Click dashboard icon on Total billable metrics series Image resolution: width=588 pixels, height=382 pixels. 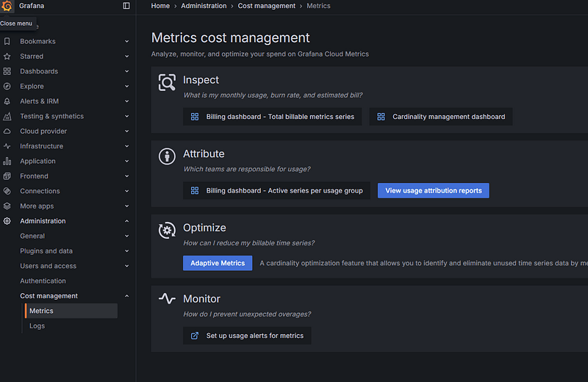click(195, 117)
